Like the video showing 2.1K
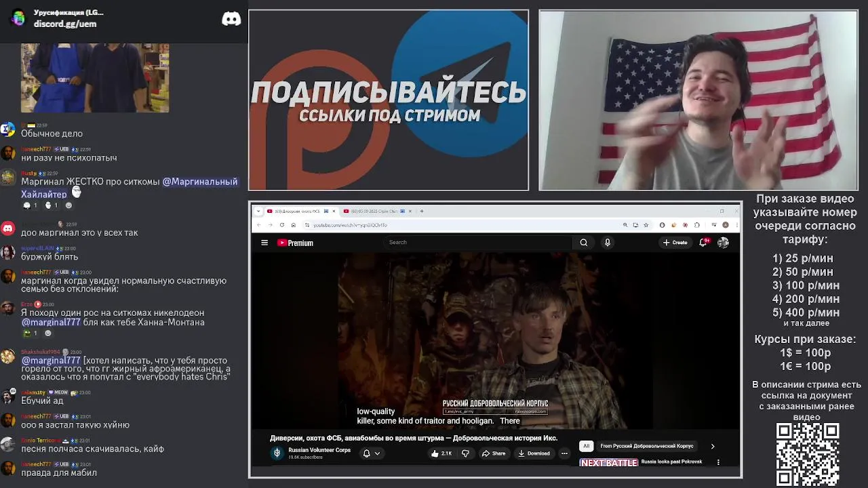Image resolution: width=868 pixels, height=488 pixels. coord(441,453)
